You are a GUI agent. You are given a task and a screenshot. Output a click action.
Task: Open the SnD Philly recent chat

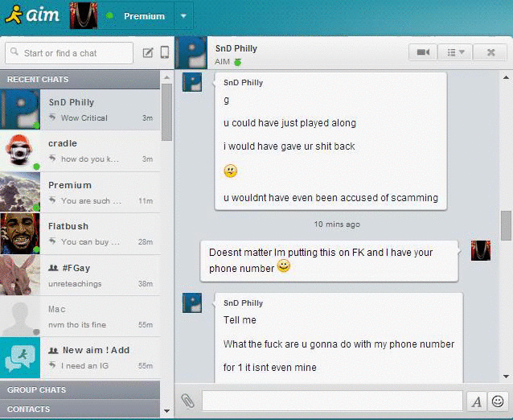(x=80, y=109)
